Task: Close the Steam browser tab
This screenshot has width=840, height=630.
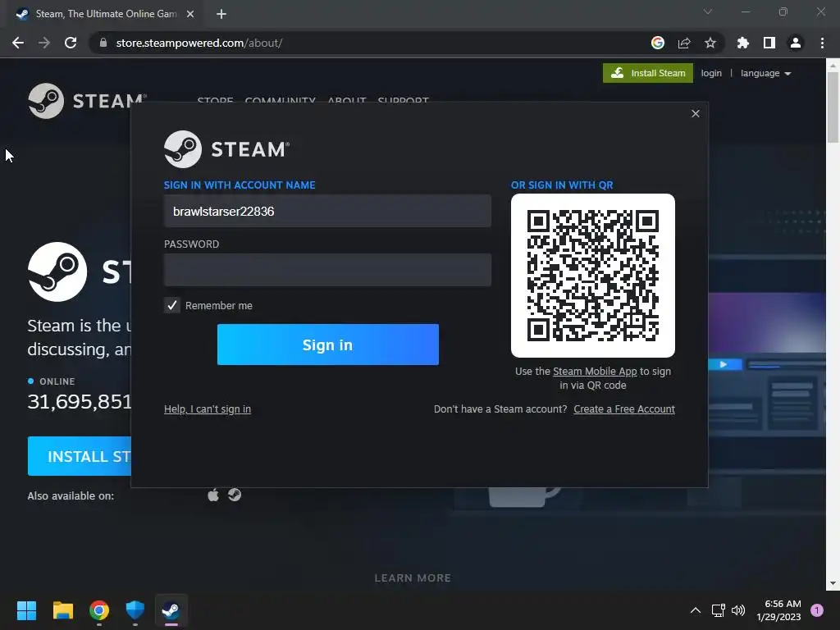Action: point(190,14)
